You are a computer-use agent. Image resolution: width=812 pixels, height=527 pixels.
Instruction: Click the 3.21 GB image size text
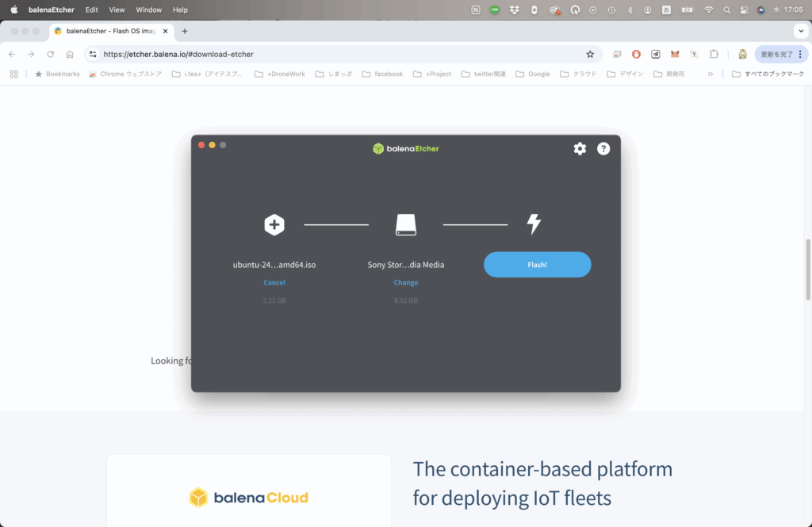click(x=274, y=300)
